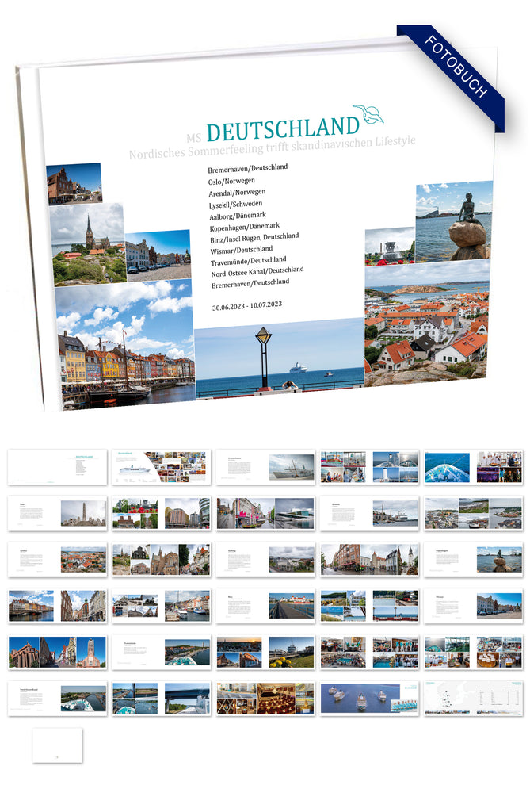Open the Travemünde text intro spread
This screenshot has height=812, width=530.
pyautogui.click(x=162, y=652)
